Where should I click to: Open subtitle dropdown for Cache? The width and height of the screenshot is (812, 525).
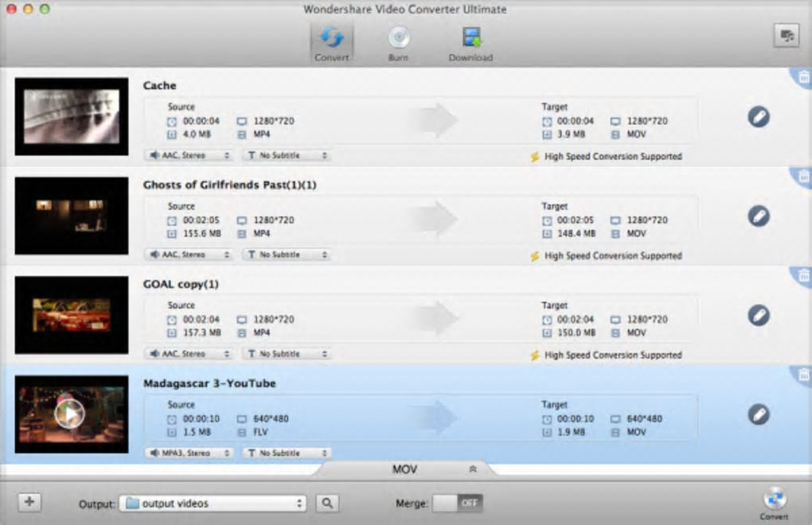tap(287, 155)
